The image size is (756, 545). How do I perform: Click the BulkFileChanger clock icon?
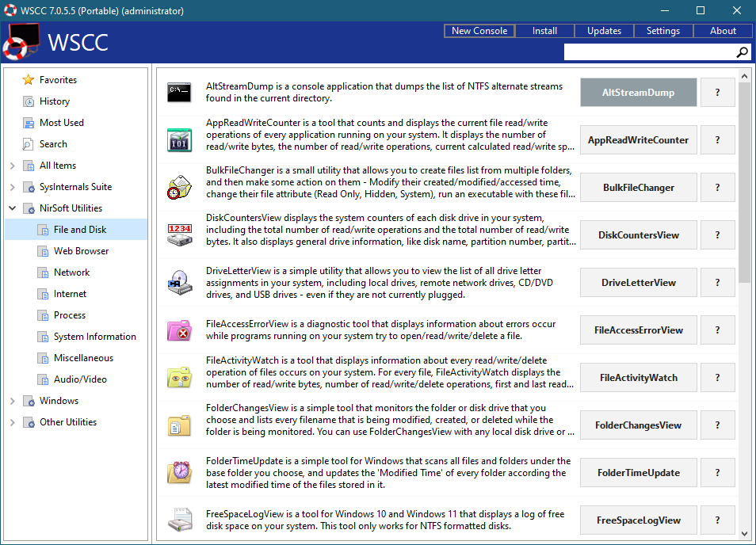pyautogui.click(x=179, y=188)
